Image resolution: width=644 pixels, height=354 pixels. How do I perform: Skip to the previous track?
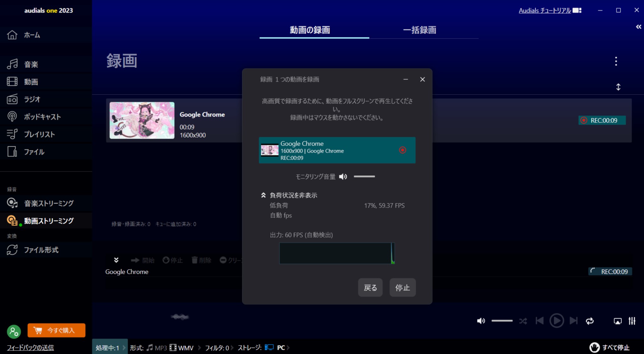540,321
